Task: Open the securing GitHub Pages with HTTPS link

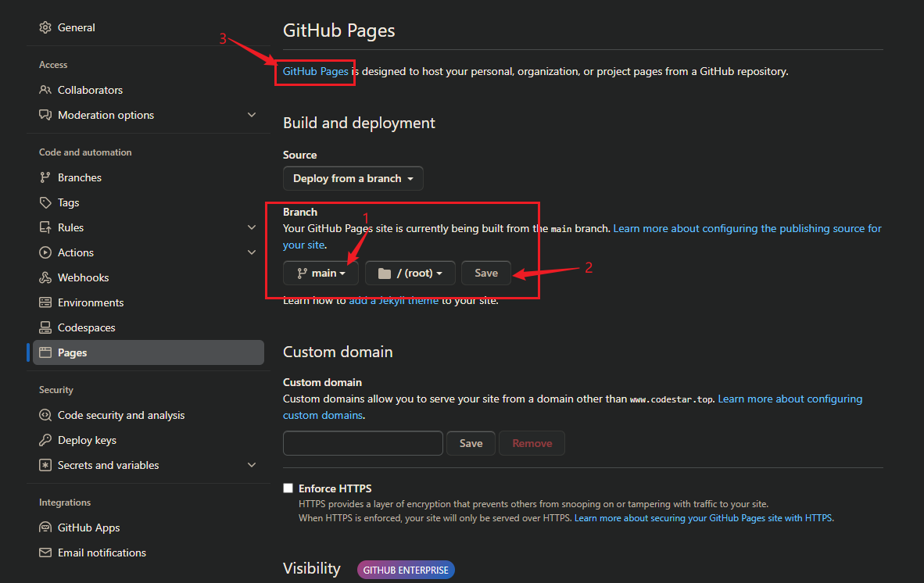Action: 703,518
